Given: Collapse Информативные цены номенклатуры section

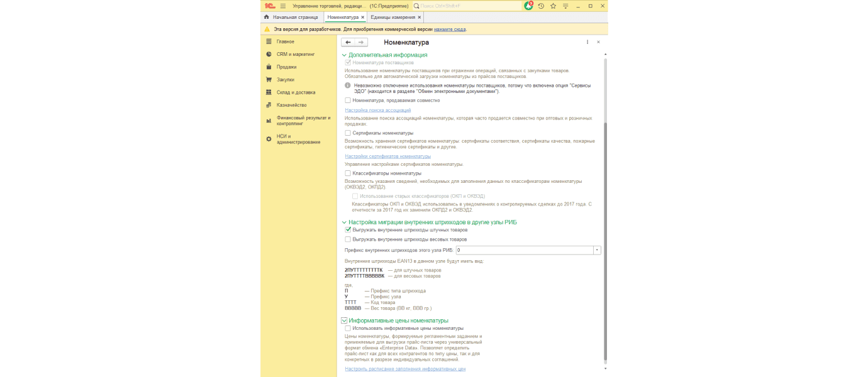Looking at the screenshot, I should tap(344, 320).
